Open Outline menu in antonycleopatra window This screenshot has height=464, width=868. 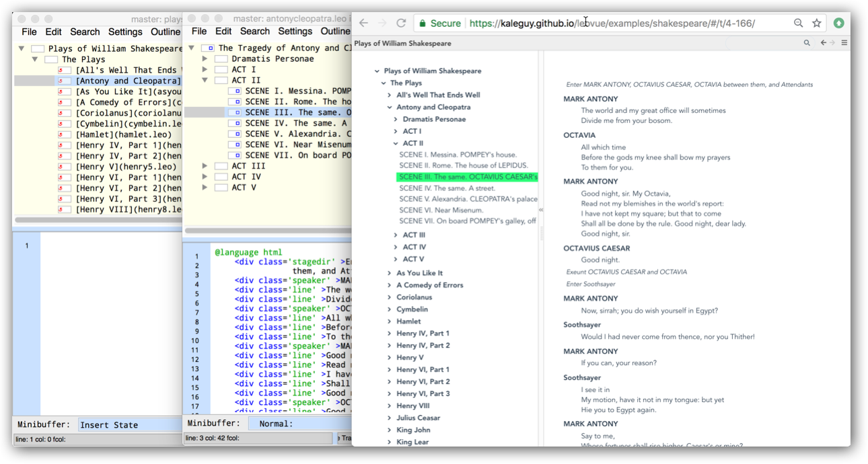(x=335, y=31)
